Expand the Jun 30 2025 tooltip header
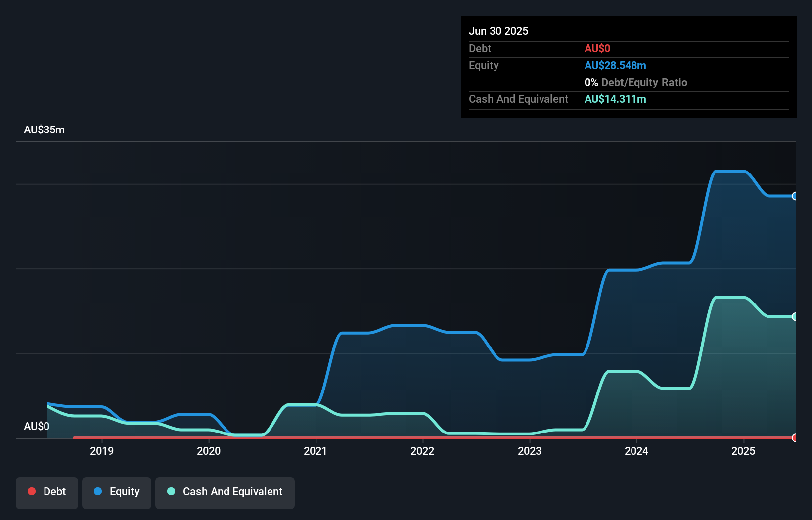Screen dimensions: 812x520 point(498,31)
